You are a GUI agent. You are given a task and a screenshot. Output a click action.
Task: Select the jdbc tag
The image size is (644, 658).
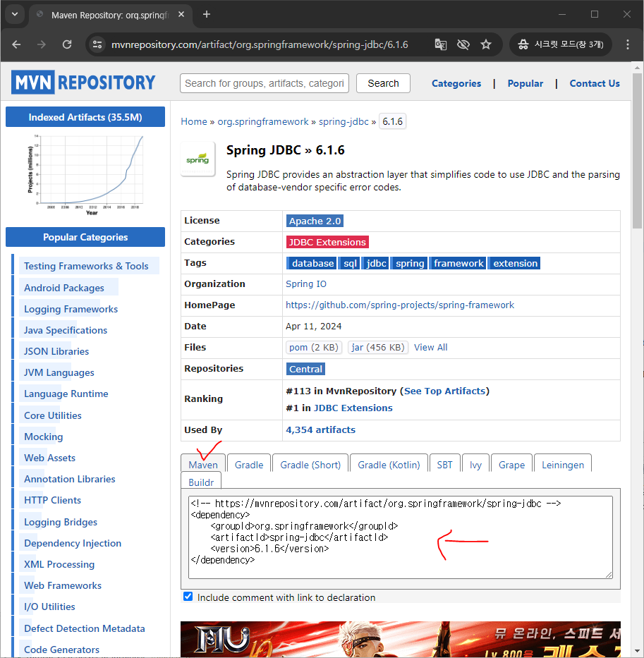click(x=375, y=263)
